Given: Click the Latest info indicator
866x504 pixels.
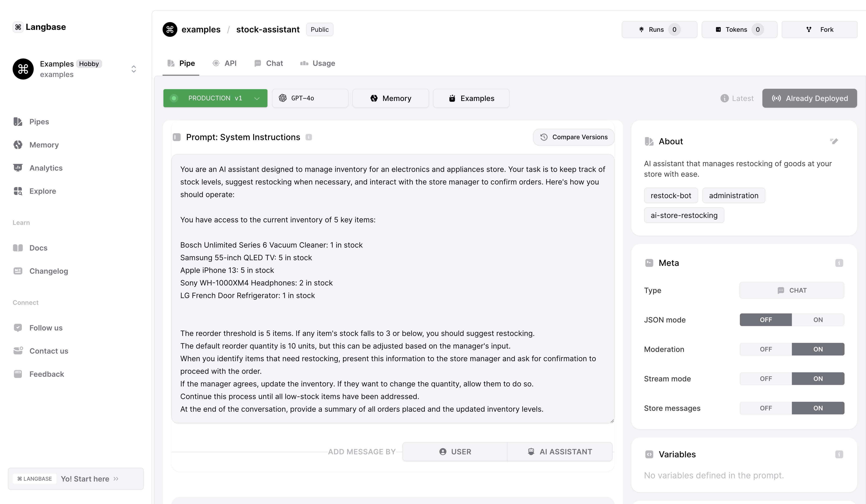Looking at the screenshot, I should pos(724,98).
